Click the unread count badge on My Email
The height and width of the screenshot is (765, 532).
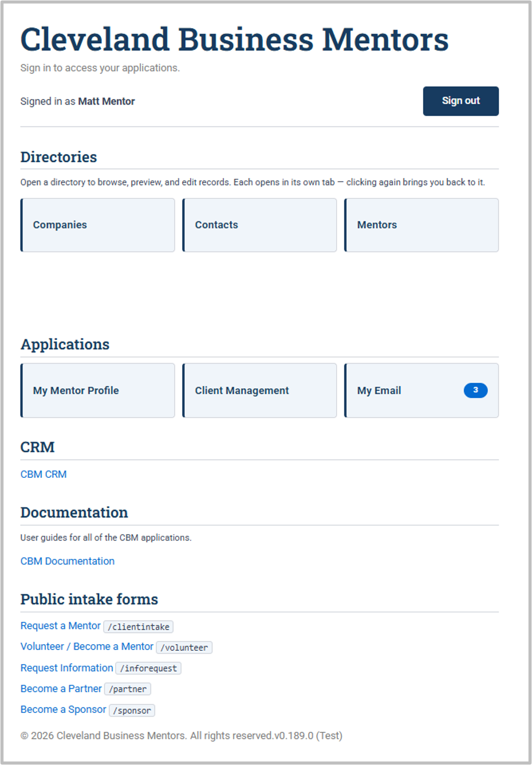pos(475,390)
